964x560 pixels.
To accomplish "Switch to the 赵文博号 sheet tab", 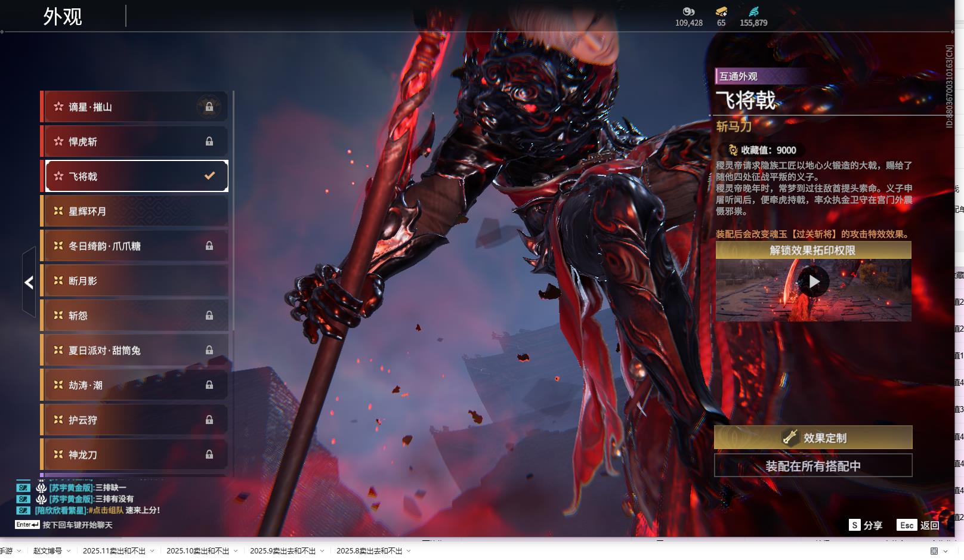I will pos(48,551).
